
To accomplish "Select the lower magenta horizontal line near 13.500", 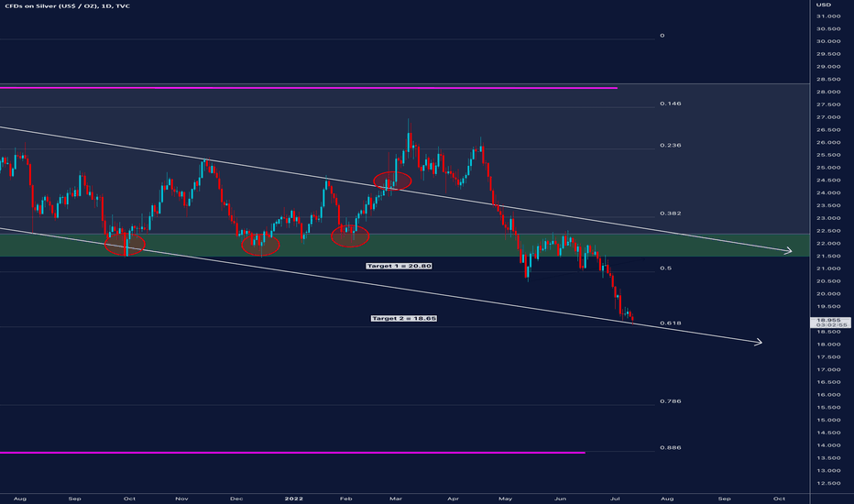I will [292, 453].
